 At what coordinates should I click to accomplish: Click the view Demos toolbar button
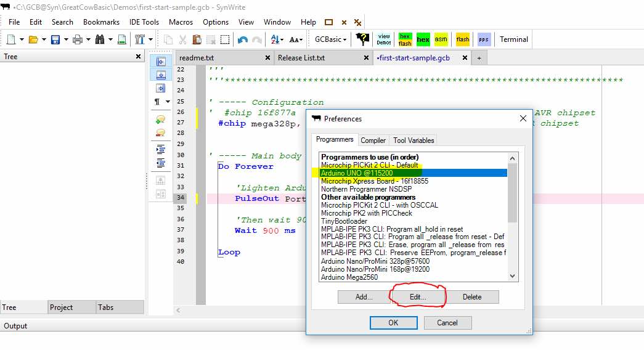point(384,39)
